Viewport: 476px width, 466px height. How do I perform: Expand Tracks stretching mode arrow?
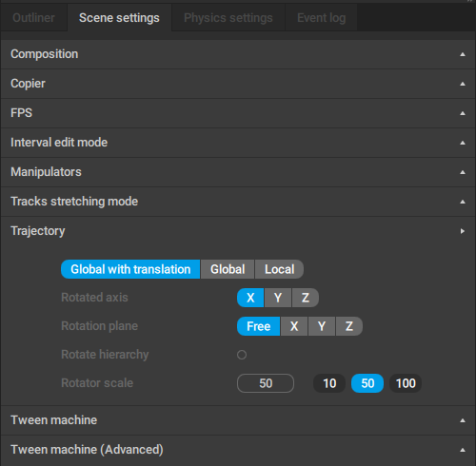click(x=463, y=202)
